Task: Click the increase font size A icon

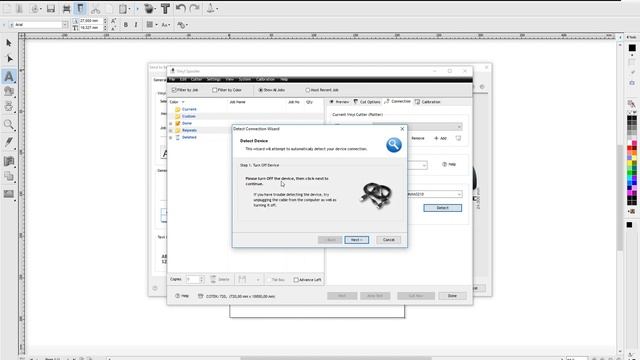Action: pos(113,21)
